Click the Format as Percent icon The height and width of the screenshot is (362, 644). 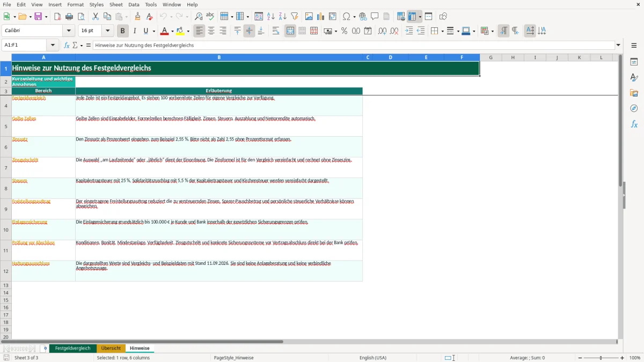(x=344, y=31)
